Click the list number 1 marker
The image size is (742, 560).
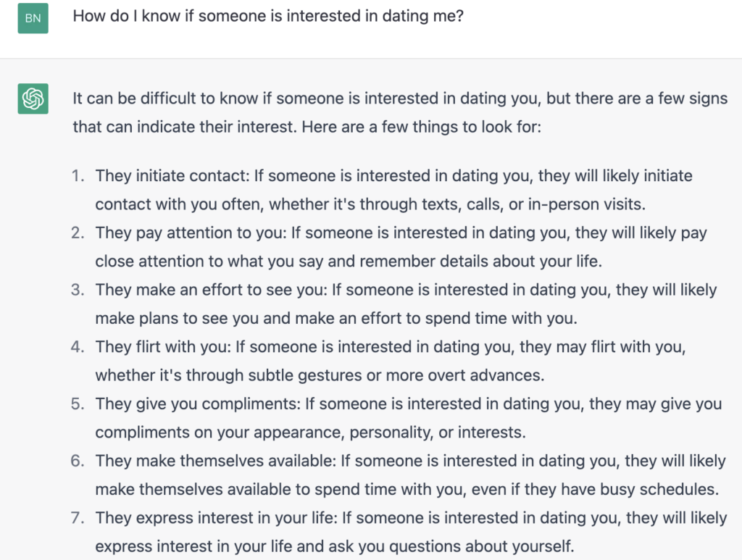tap(78, 176)
